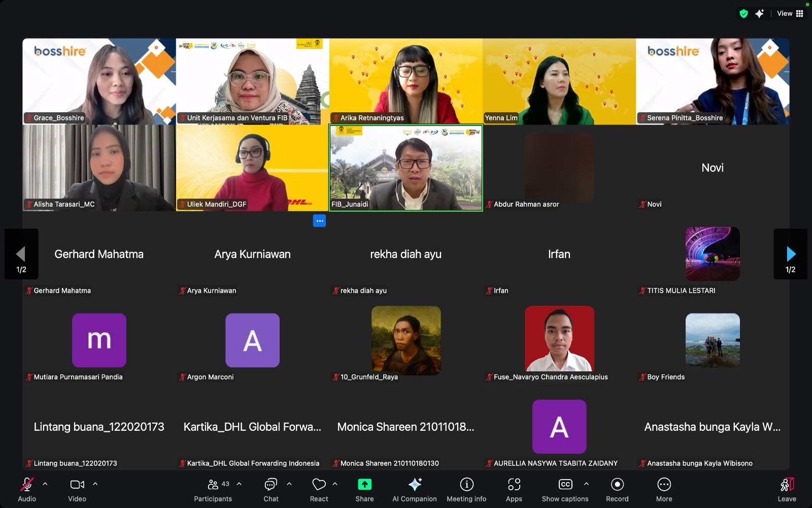812x508 pixels.
Task: Toggle Show captions on
Action: pos(565,490)
